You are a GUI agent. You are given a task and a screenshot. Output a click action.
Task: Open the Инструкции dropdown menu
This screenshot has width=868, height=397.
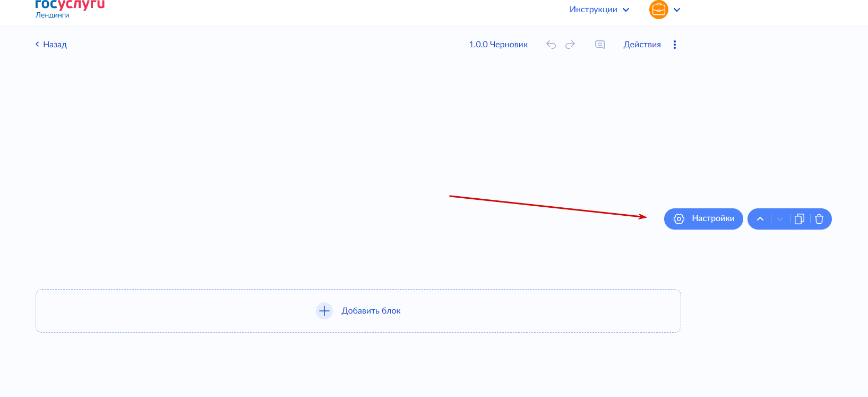pos(599,10)
